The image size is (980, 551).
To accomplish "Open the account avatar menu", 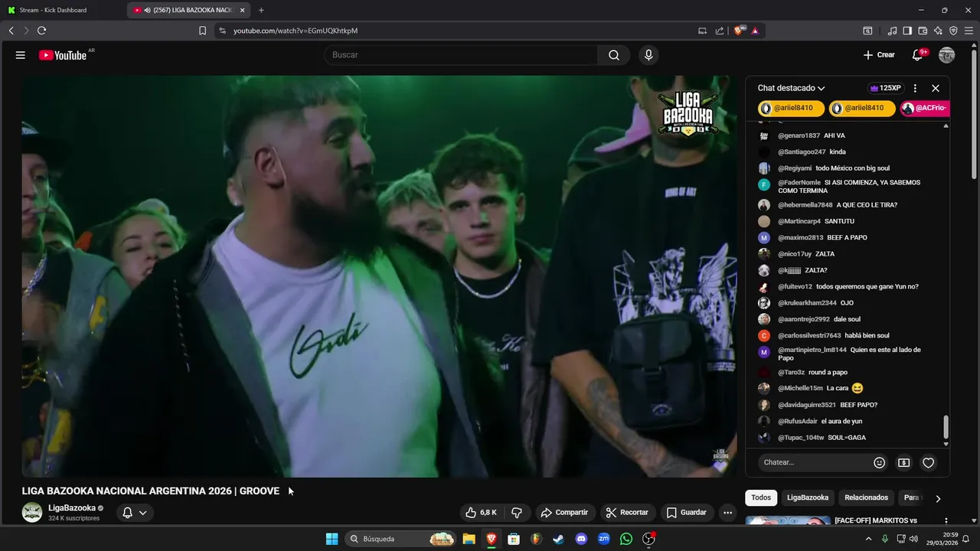I will [x=947, y=55].
